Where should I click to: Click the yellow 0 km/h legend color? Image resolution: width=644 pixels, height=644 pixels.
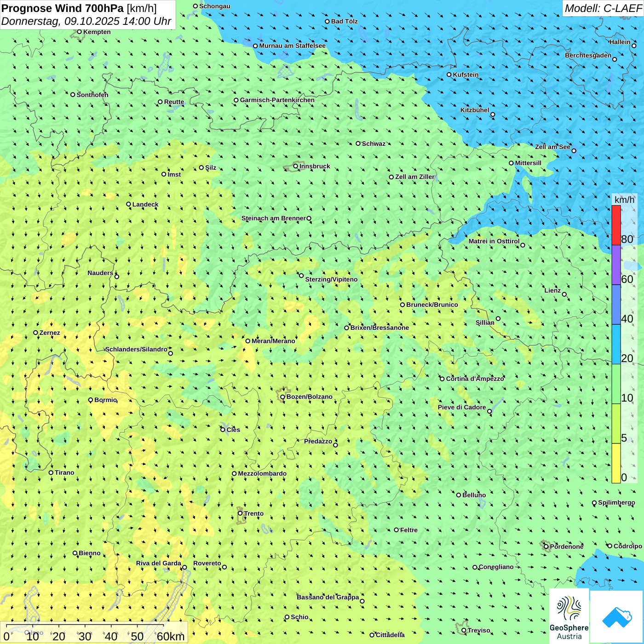[x=616, y=463]
